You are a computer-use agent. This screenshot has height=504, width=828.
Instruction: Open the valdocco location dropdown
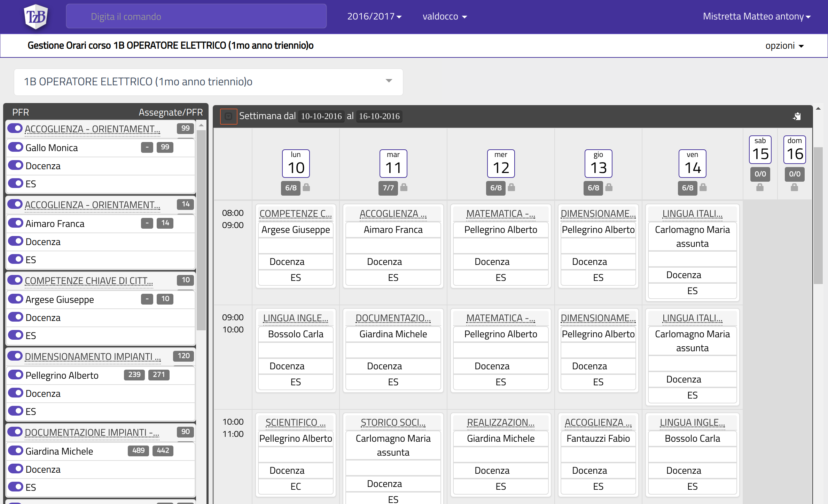445,16
